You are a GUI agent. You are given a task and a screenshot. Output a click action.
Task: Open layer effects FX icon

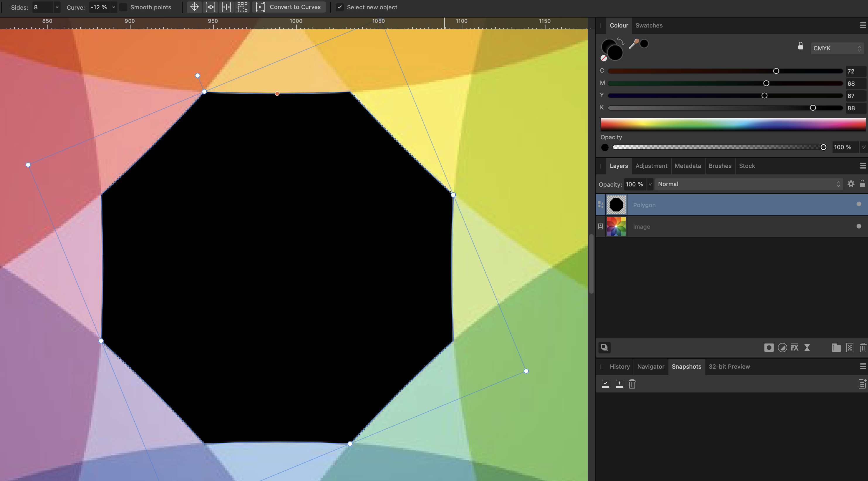(x=795, y=348)
